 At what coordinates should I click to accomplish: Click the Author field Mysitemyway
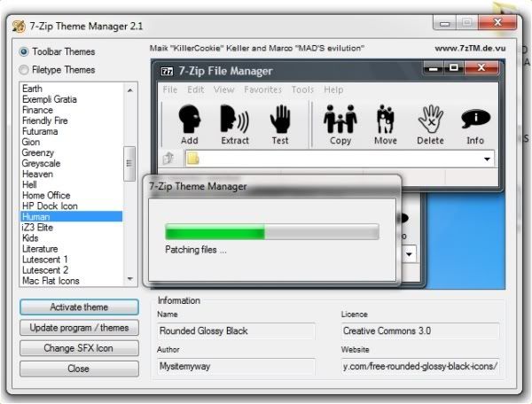pos(236,367)
